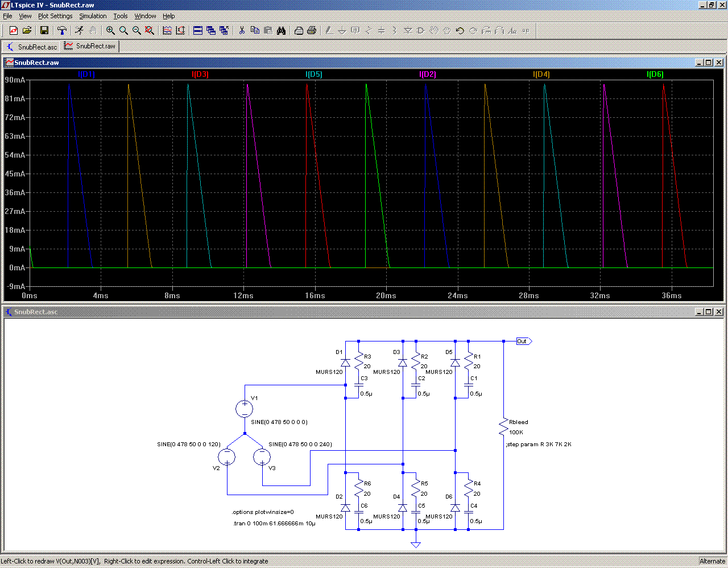Screen dimensions: 728x568
Task: Click the New Schematic toolbar icon
Action: [x=14, y=30]
